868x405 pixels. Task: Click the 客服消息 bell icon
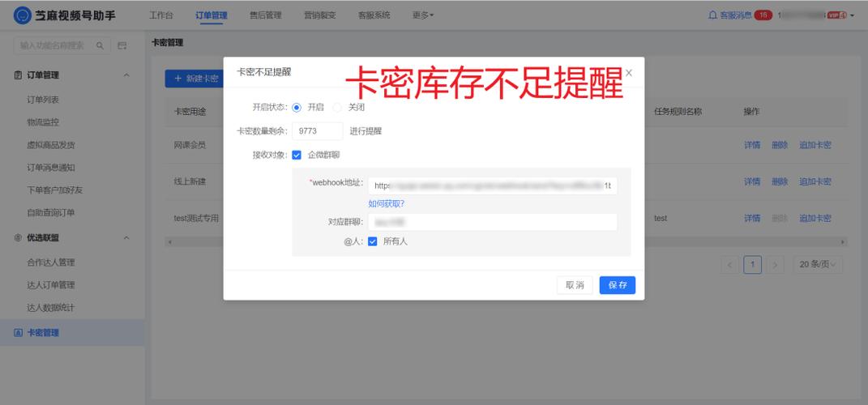coord(712,15)
